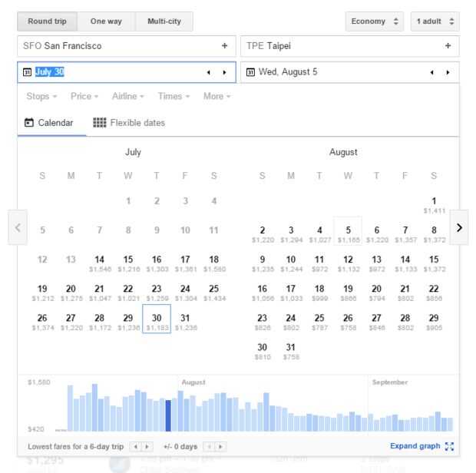The height and width of the screenshot is (473, 476).
Task: Advance the departure date by one day
Action: click(224, 72)
